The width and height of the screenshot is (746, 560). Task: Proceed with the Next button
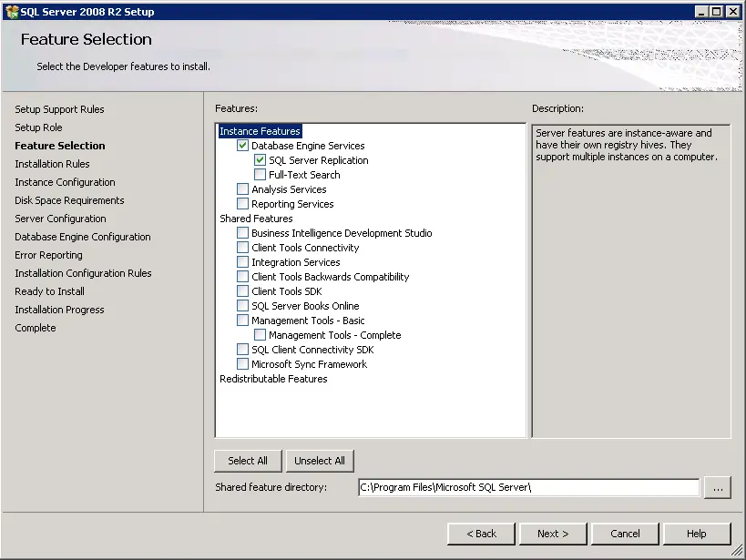point(553,534)
